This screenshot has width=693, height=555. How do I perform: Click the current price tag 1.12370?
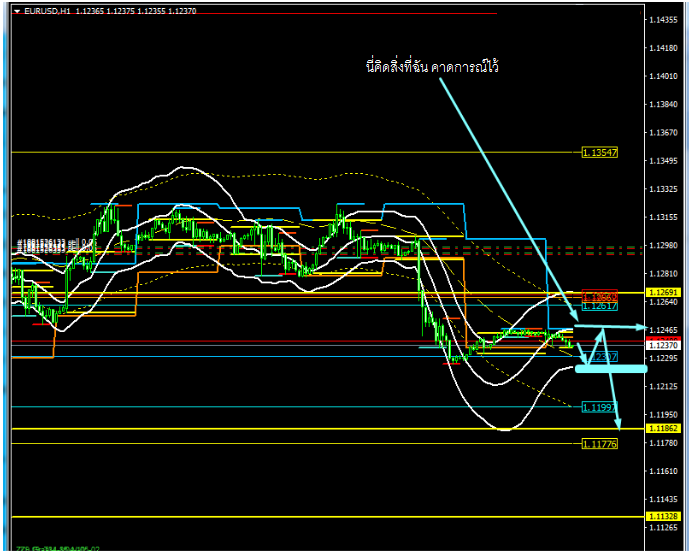tap(663, 345)
